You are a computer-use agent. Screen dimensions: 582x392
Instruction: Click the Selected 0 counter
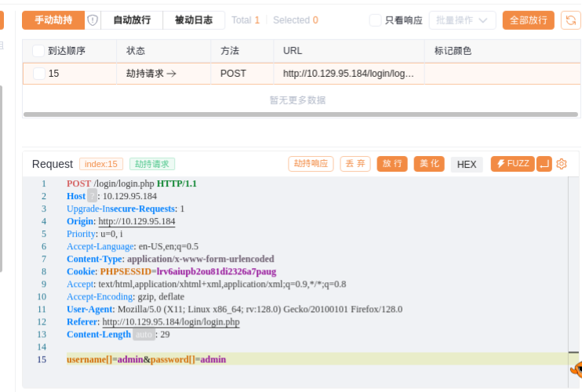[296, 20]
